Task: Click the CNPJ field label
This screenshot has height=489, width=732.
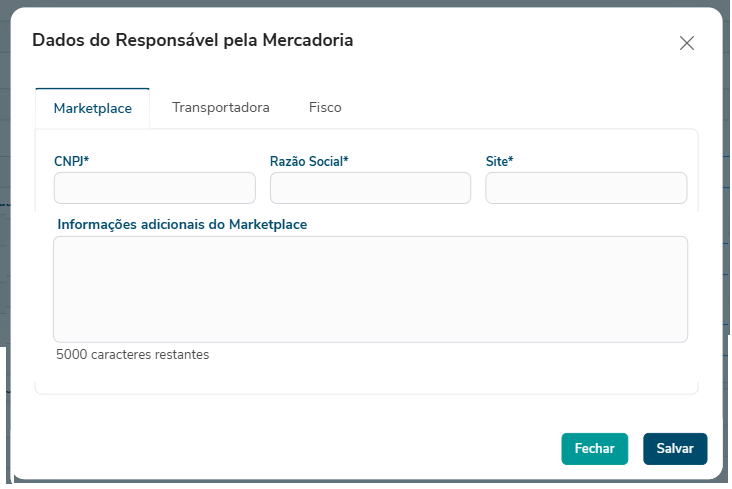Action: coord(69,160)
